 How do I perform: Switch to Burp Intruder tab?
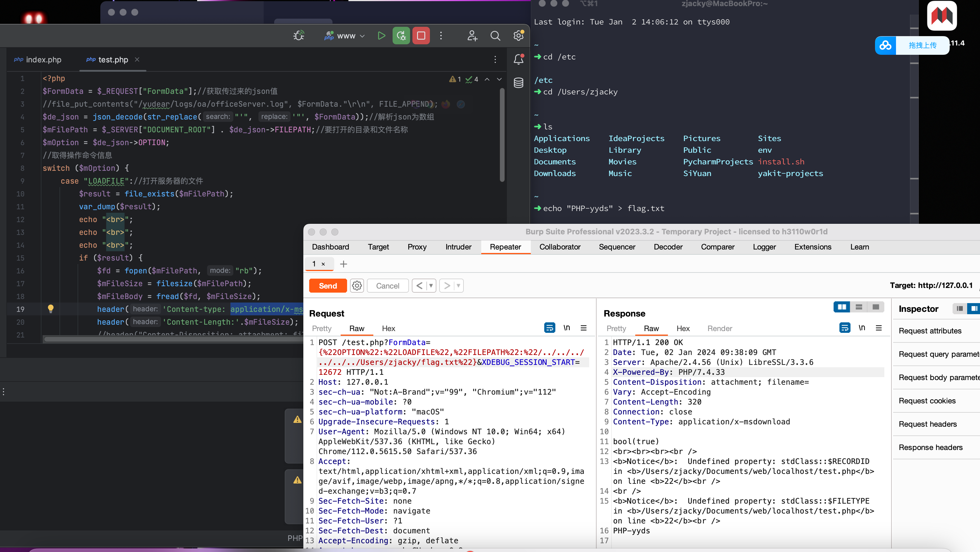click(459, 247)
